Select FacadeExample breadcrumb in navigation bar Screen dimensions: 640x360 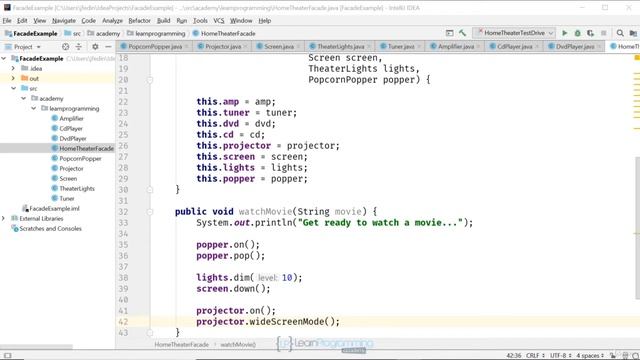[x=31, y=33]
